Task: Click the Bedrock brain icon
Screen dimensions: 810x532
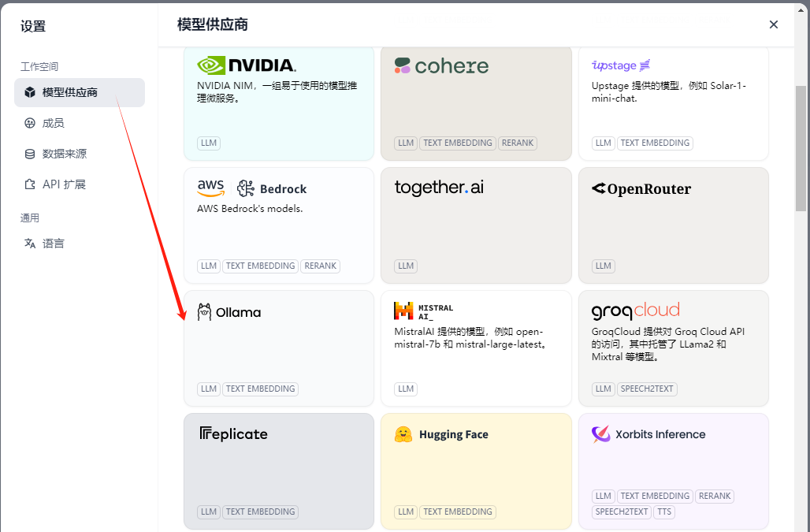Action: coord(245,188)
